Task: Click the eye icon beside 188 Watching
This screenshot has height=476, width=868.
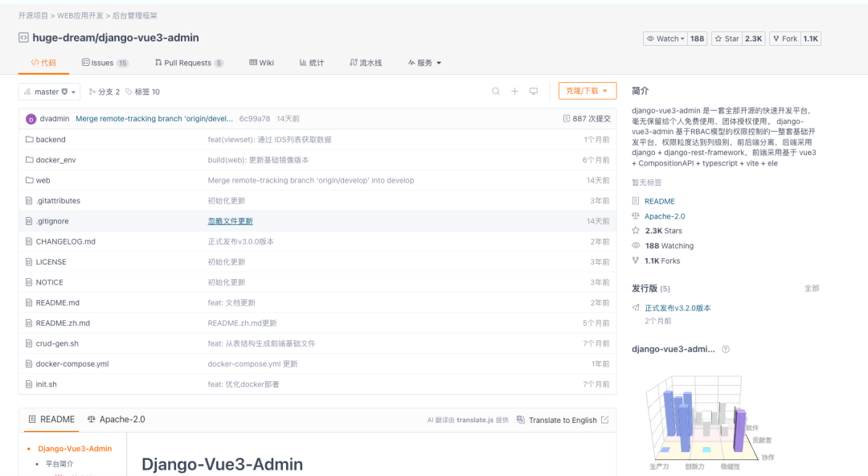Action: pos(636,245)
